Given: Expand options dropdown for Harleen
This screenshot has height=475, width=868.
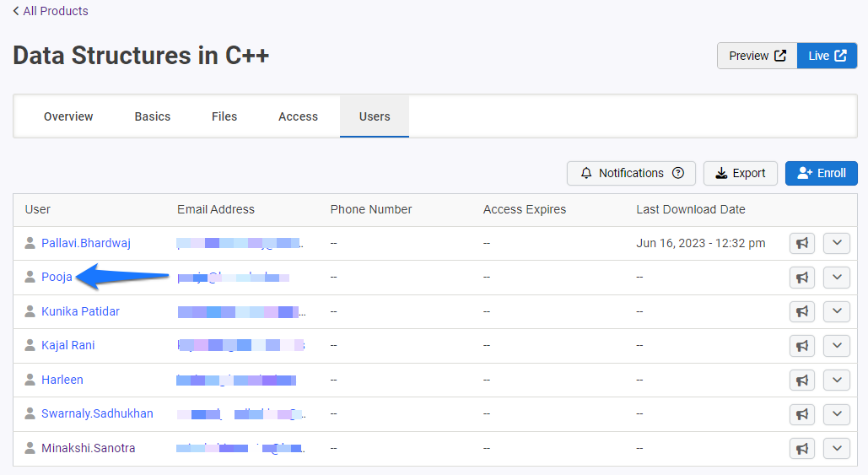Looking at the screenshot, I should pos(837,381).
